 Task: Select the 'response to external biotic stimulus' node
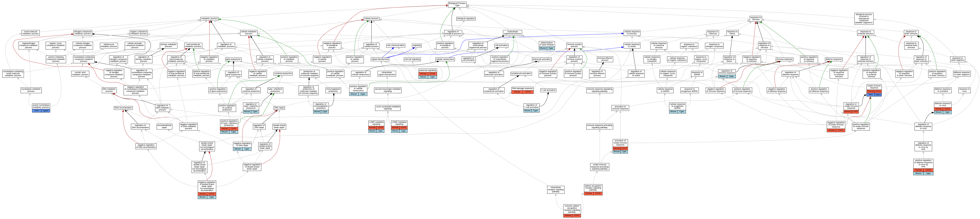point(911,46)
